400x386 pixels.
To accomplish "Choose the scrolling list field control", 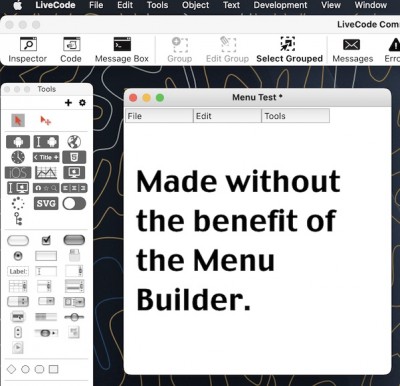I will [44, 286].
